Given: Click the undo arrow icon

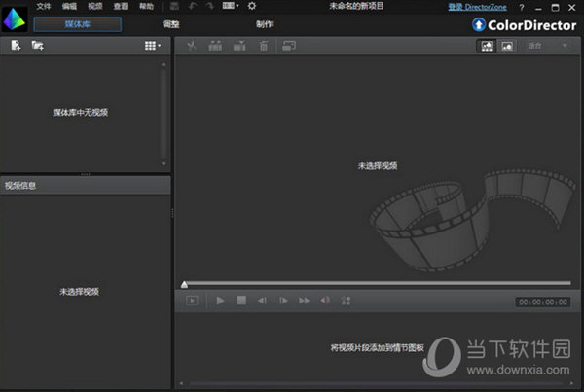Looking at the screenshot, I should coord(193,6).
